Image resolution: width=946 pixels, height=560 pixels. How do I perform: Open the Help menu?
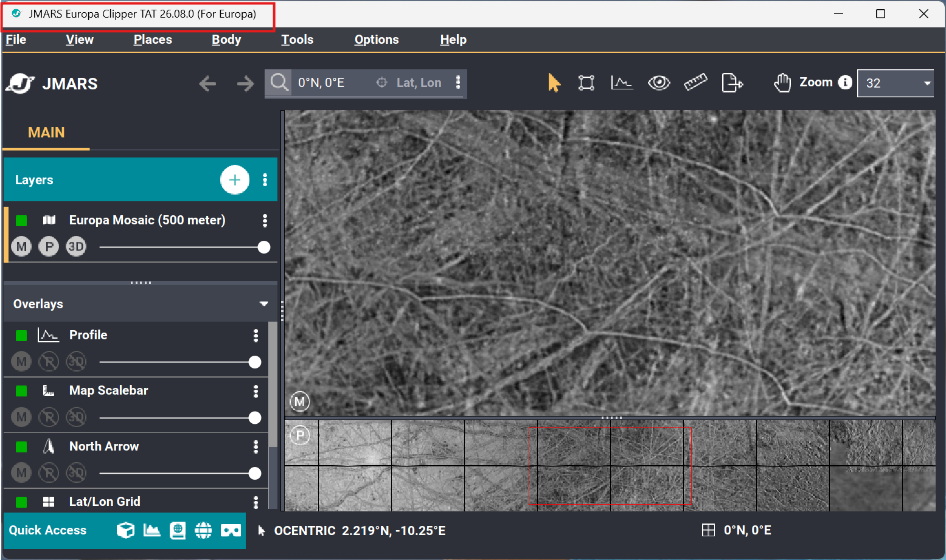click(453, 40)
